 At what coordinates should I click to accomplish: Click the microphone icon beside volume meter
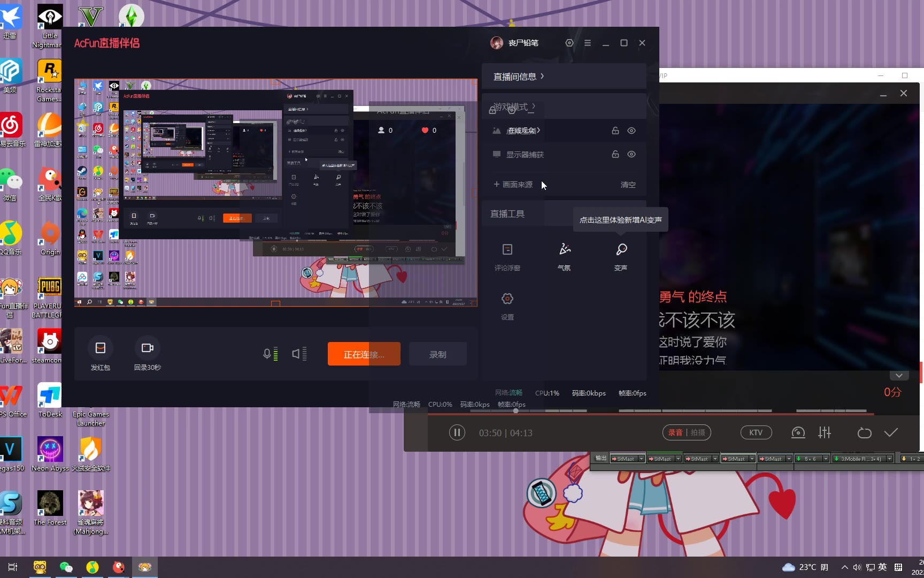[x=267, y=354]
